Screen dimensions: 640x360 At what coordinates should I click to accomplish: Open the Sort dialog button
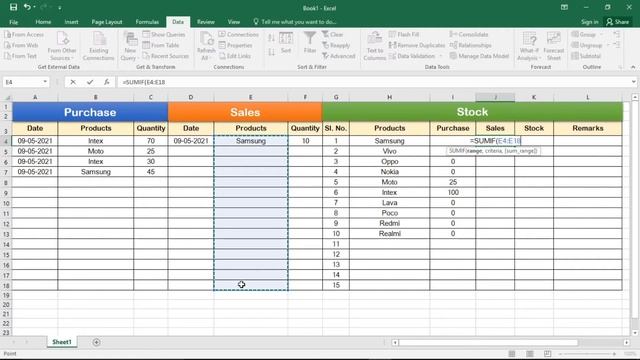286,43
